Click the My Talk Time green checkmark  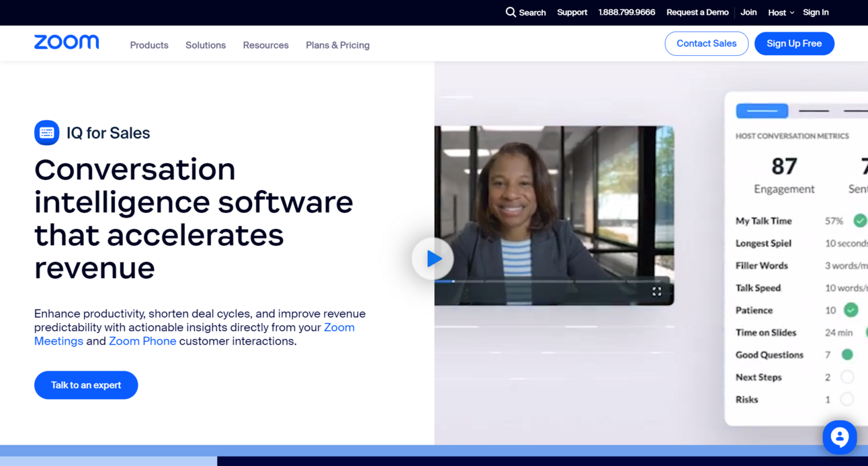point(860,220)
